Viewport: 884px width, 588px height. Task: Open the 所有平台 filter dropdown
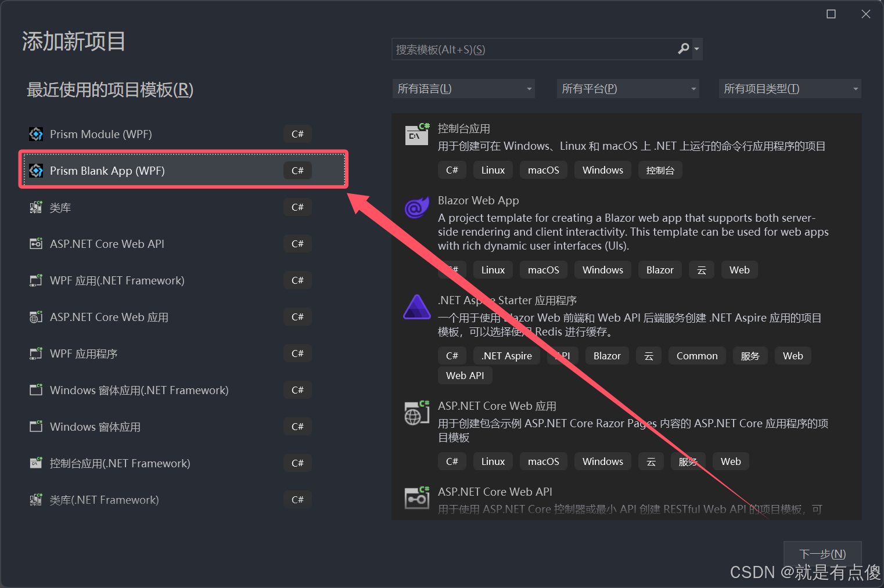tap(627, 88)
